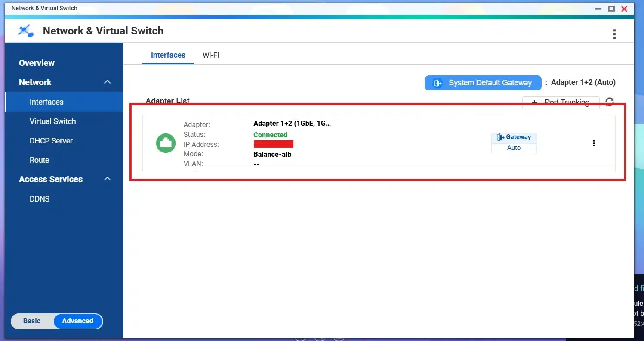Click the System Default Gateway icon
The height and width of the screenshot is (341, 644).
(x=437, y=83)
